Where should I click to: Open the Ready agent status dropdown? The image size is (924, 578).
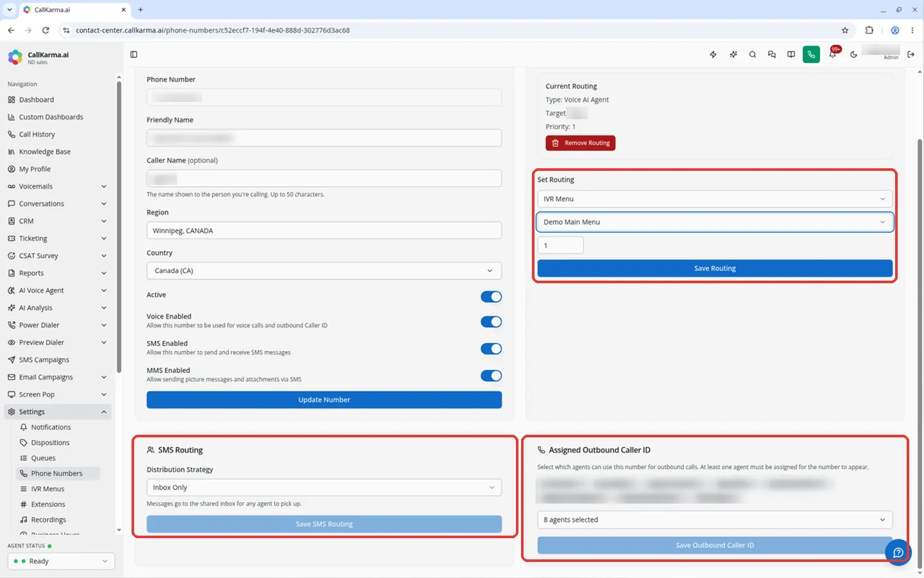(x=62, y=561)
